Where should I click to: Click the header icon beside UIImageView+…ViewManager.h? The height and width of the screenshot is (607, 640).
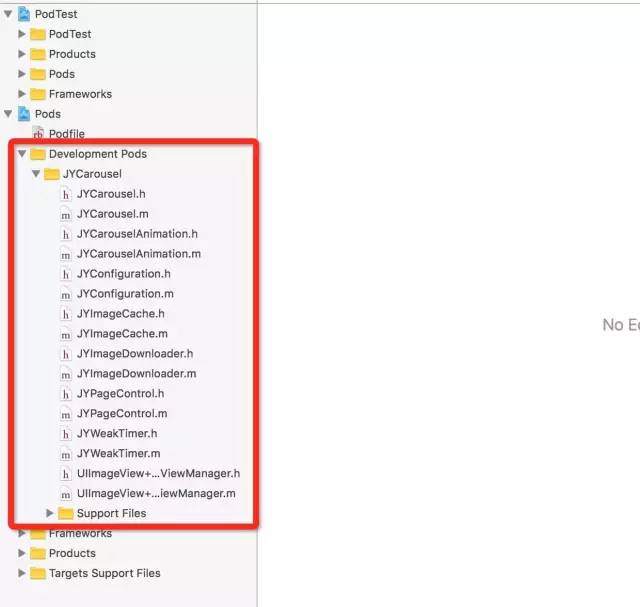point(66,474)
